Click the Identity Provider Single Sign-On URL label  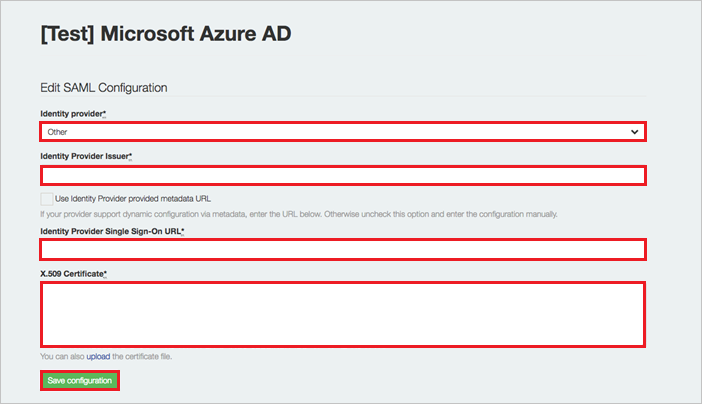(112, 231)
